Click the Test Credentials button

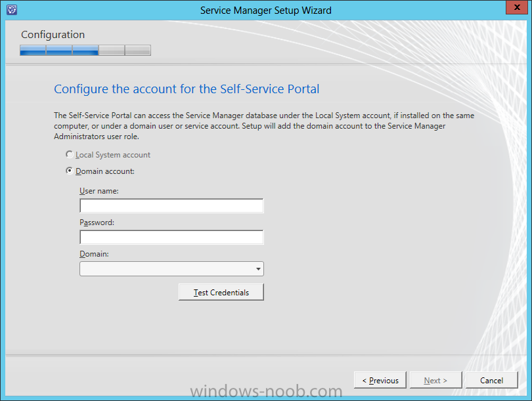(221, 292)
